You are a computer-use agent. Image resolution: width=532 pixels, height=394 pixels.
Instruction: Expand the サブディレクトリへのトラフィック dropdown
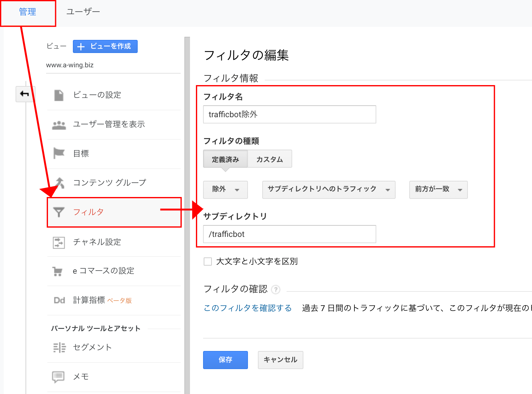329,190
